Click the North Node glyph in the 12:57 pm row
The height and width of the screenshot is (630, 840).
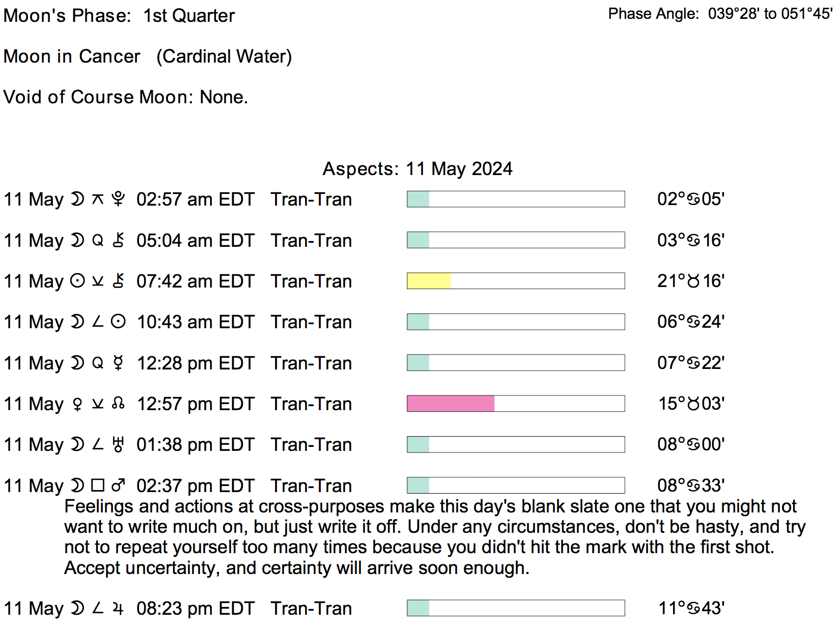tap(118, 404)
